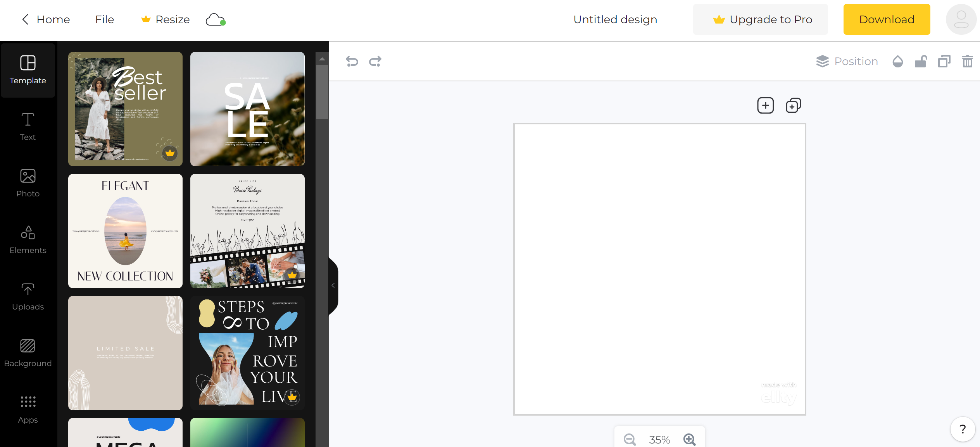Click the duplicate element icon
This screenshot has width=980, height=447.
point(944,61)
